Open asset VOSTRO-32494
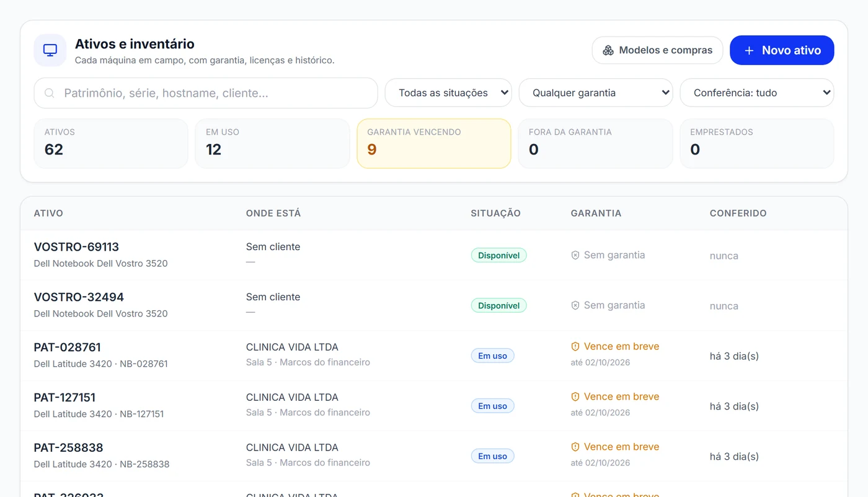The height and width of the screenshot is (497, 868). [x=79, y=297]
